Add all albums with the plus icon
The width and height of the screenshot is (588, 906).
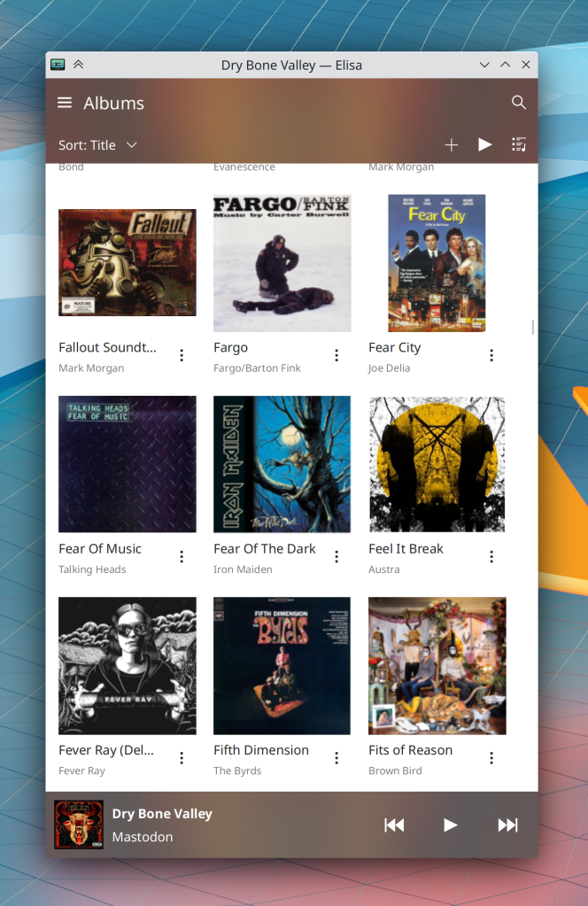[x=451, y=145]
